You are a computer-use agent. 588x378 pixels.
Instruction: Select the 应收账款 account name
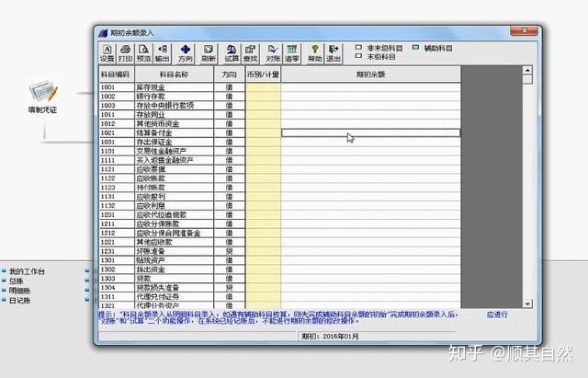click(x=151, y=178)
